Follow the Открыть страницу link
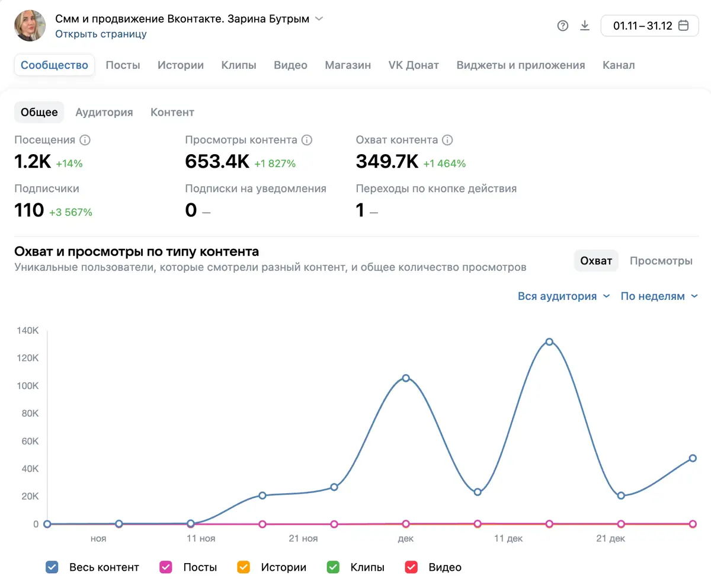Viewport: 711px width, 588px height. coord(101,34)
